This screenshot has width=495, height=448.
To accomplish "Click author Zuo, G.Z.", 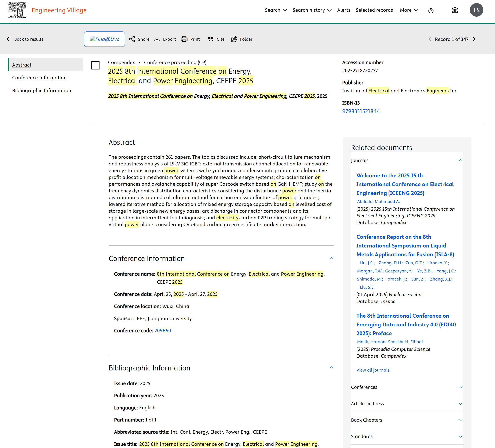I will pos(414,263).
